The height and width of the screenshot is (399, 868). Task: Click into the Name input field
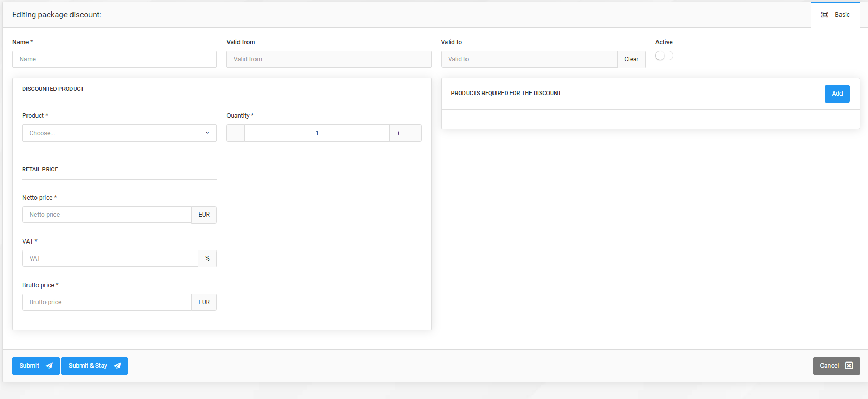114,59
